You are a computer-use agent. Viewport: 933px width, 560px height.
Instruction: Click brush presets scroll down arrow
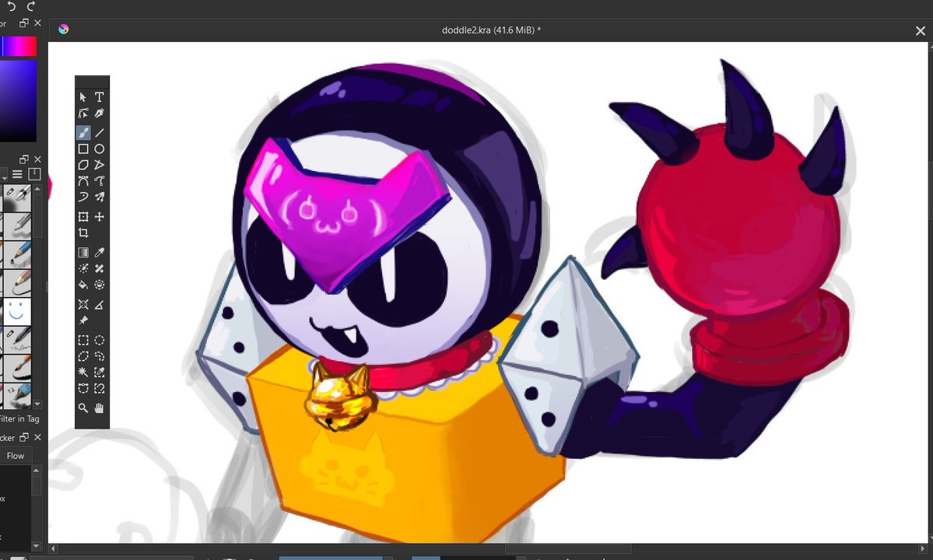click(x=37, y=404)
